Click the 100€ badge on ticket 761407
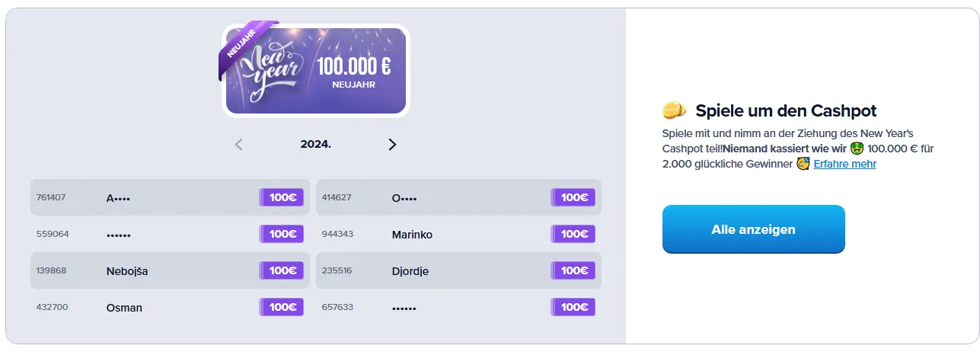The image size is (980, 355). pos(282,197)
